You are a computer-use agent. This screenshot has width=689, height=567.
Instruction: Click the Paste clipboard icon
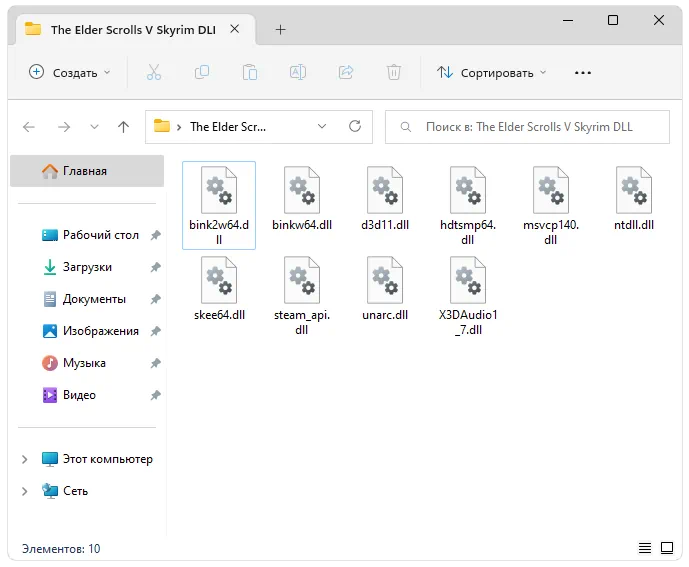tap(250, 72)
